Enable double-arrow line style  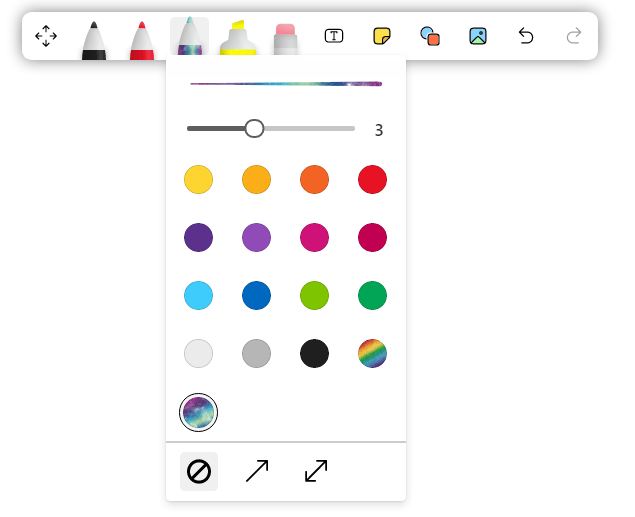[x=316, y=471]
